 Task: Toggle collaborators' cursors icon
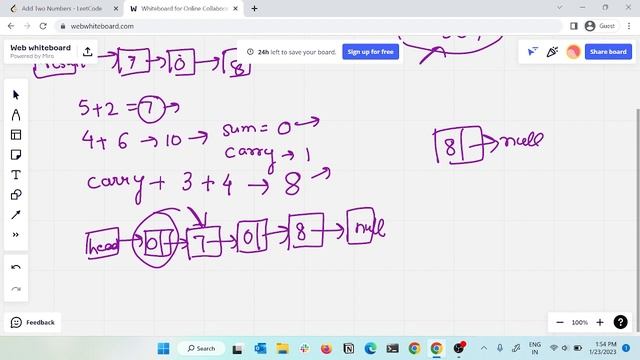pyautogui.click(x=532, y=52)
